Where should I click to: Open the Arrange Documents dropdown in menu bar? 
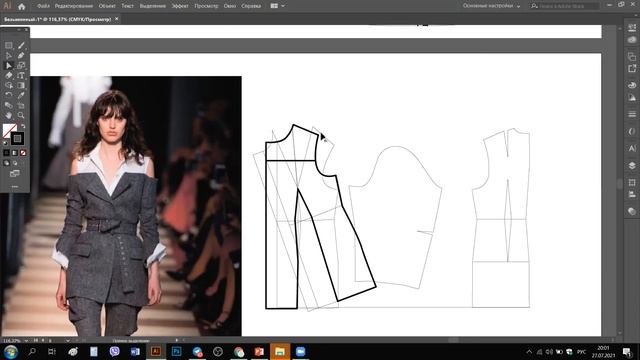(278, 6)
